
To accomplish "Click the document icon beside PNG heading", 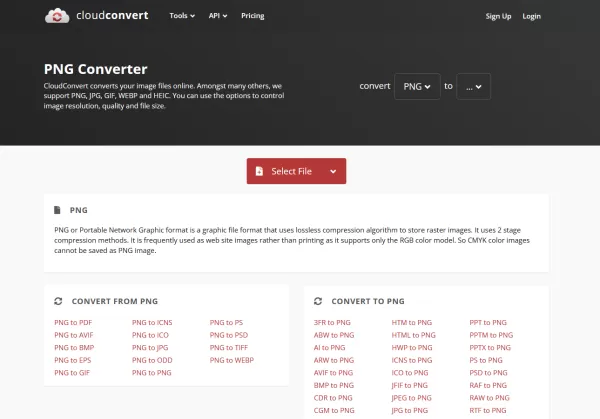I will pos(57,210).
